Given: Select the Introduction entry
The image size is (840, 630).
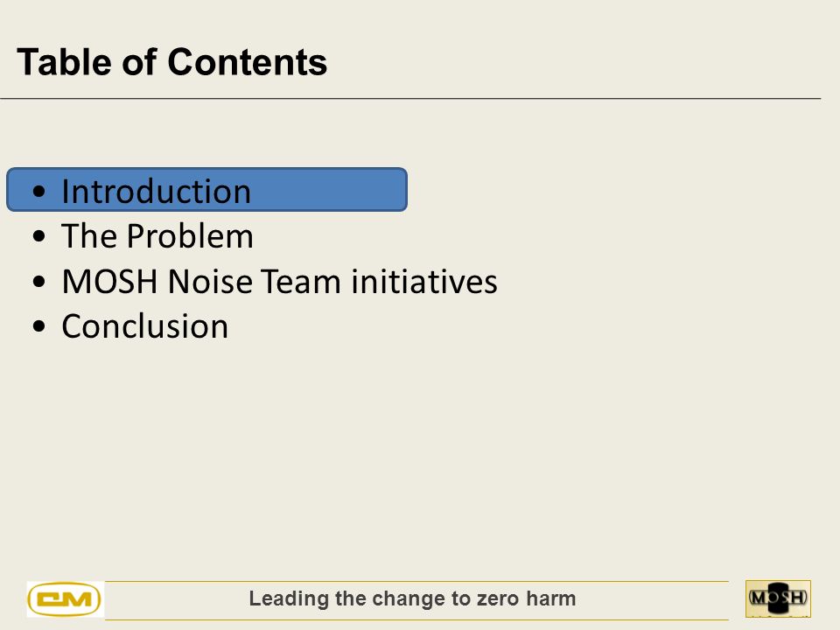Looking at the screenshot, I should click(x=156, y=192).
